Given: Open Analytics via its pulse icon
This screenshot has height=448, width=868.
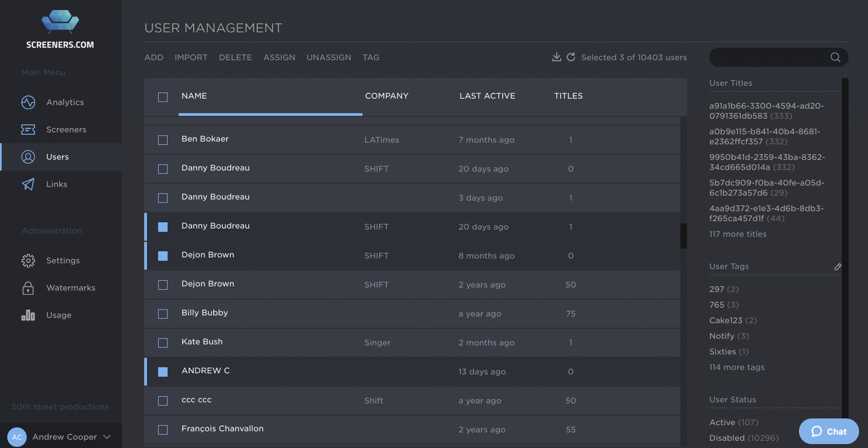Looking at the screenshot, I should tap(28, 103).
